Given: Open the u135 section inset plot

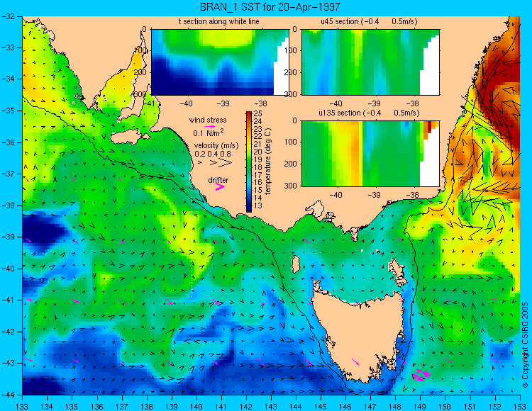Looking at the screenshot, I should [370, 154].
